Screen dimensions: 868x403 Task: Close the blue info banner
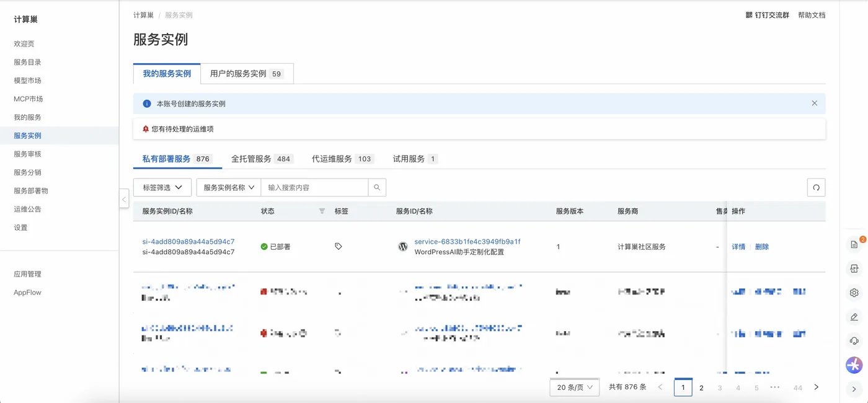pos(815,104)
